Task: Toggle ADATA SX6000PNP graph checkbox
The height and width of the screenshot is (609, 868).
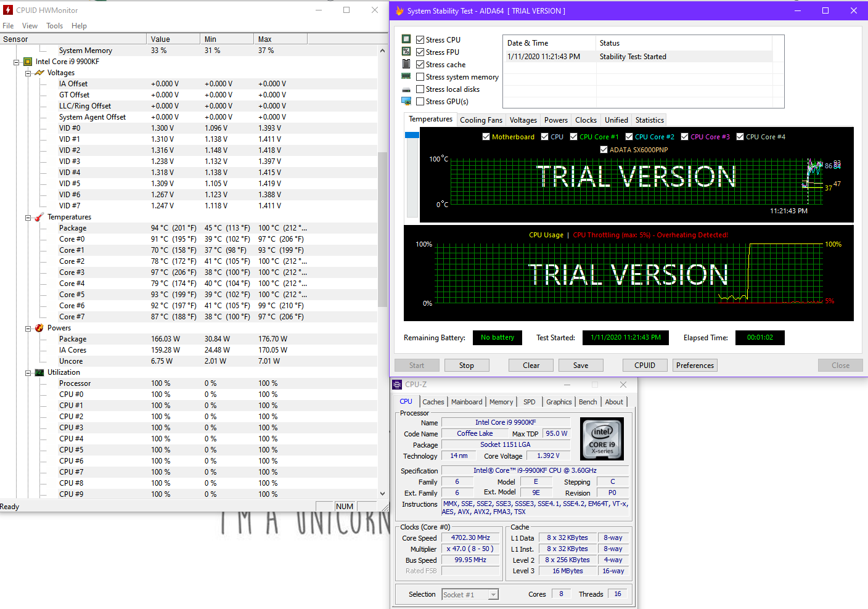Action: (x=604, y=150)
